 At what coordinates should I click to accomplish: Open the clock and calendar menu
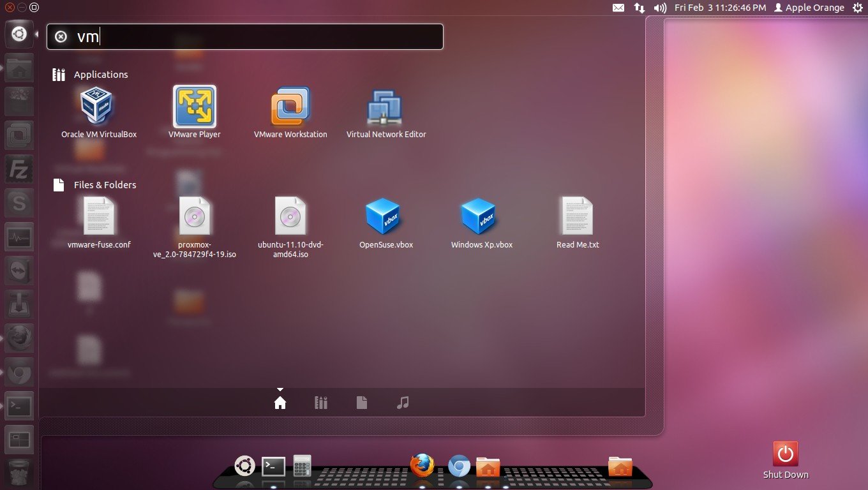[720, 8]
